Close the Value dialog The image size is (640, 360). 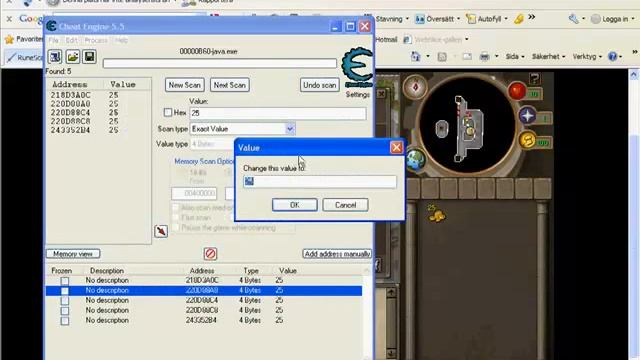coord(396,148)
